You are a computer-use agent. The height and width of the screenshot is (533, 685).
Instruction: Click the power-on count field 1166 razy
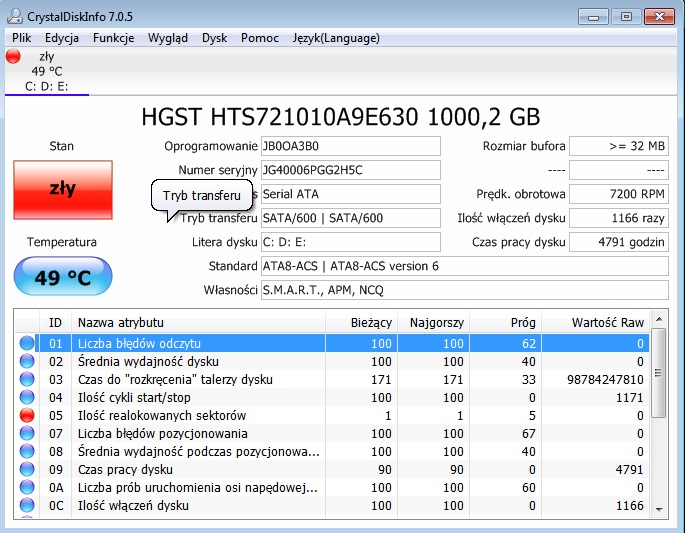(x=619, y=218)
